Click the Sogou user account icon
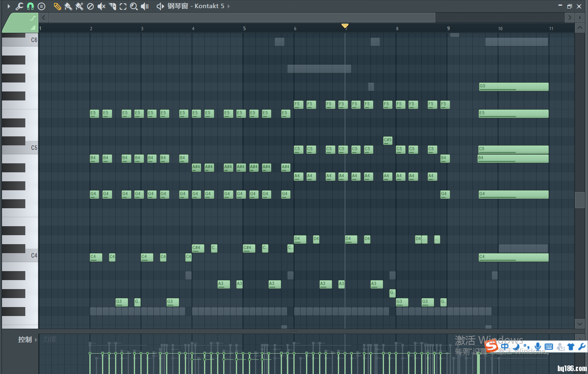This screenshot has height=374, width=588. tap(561, 347)
